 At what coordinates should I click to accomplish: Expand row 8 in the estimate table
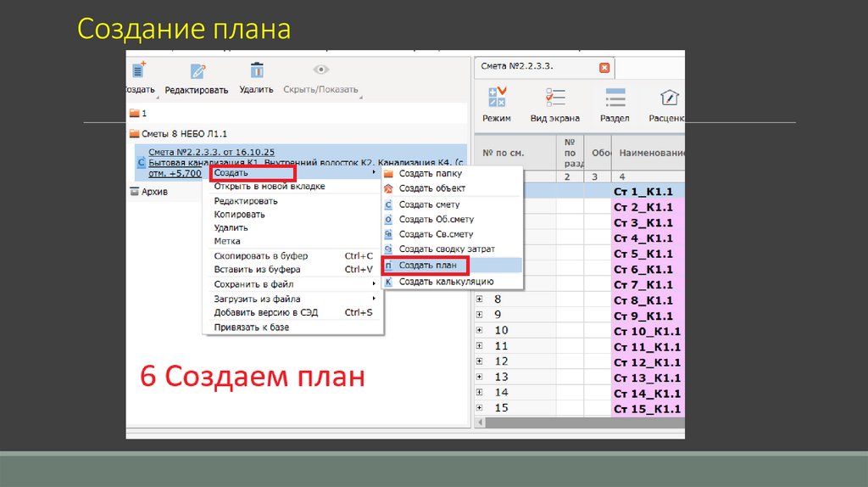click(x=480, y=299)
